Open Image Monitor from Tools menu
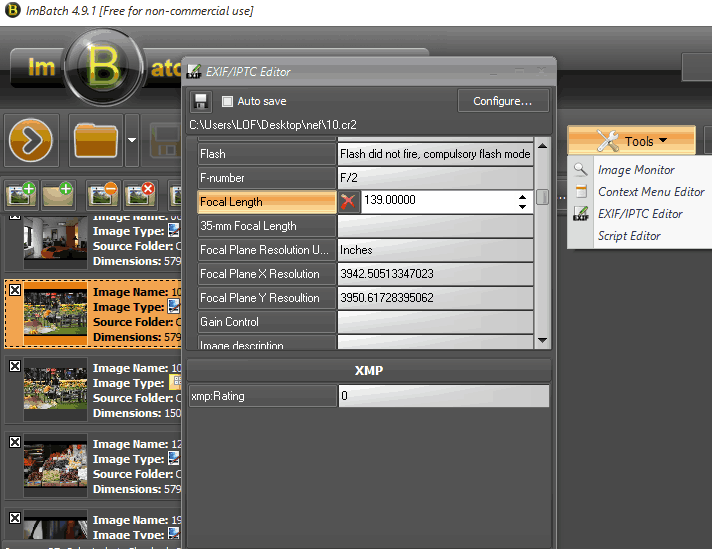Viewport: 712px width, 549px height. (x=636, y=170)
